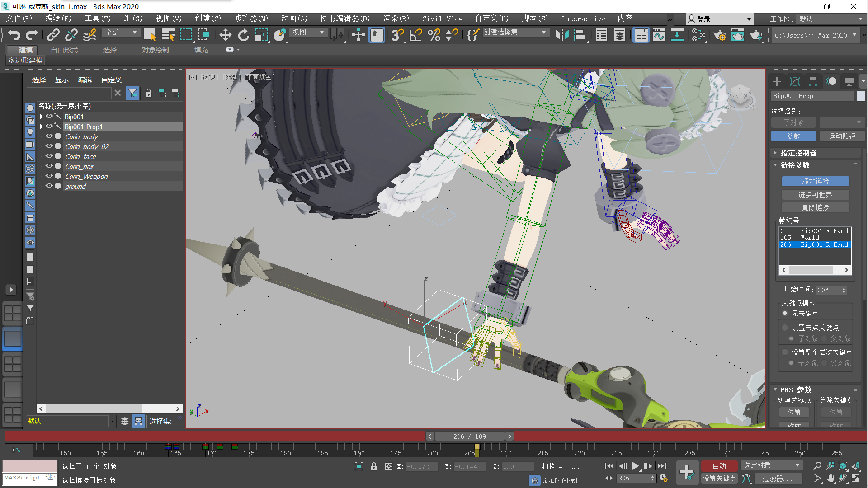Click the ViewCube in viewport
This screenshot has height=488, width=868.
point(741,95)
